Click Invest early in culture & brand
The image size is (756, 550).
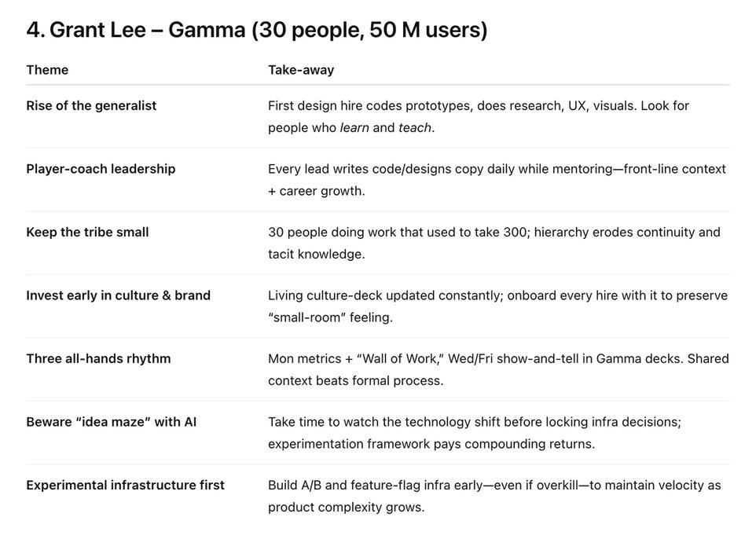point(118,295)
